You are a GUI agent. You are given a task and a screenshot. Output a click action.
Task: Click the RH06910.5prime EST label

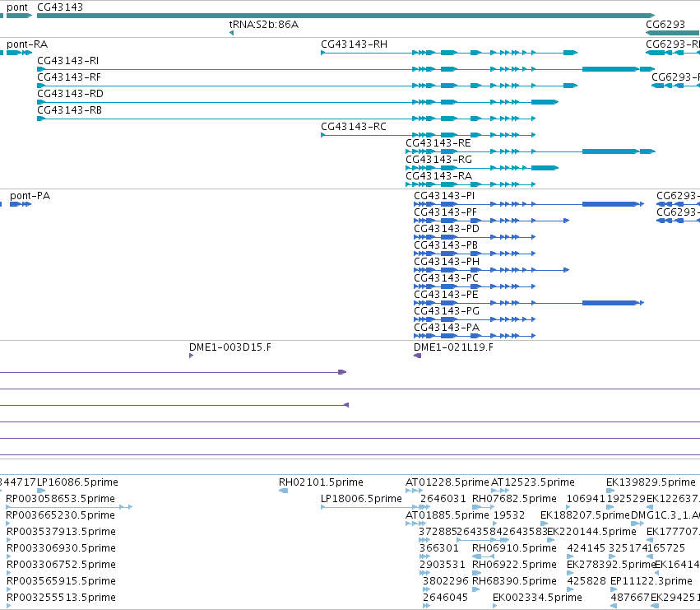coord(514,548)
